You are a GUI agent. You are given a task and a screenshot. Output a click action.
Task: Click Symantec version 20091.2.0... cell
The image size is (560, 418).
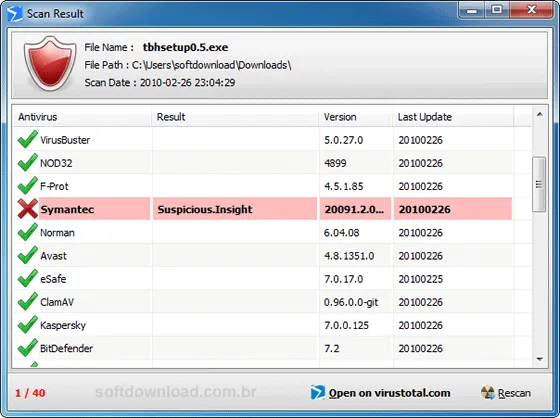354,209
